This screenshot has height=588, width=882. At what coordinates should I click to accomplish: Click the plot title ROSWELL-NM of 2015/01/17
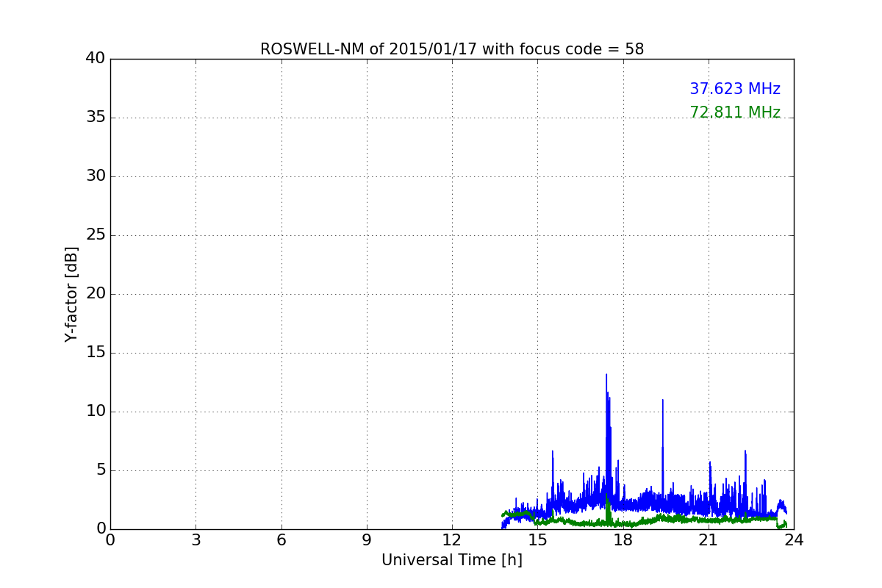click(x=452, y=49)
